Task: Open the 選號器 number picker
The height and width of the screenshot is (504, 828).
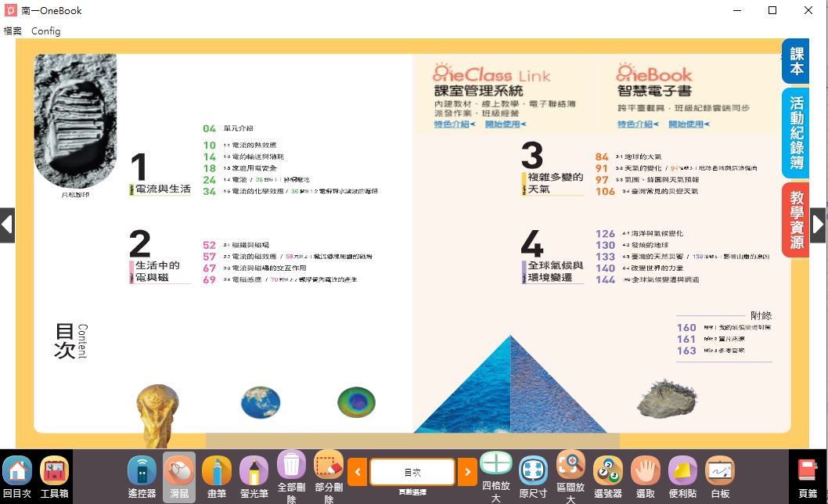Action: pyautogui.click(x=608, y=477)
